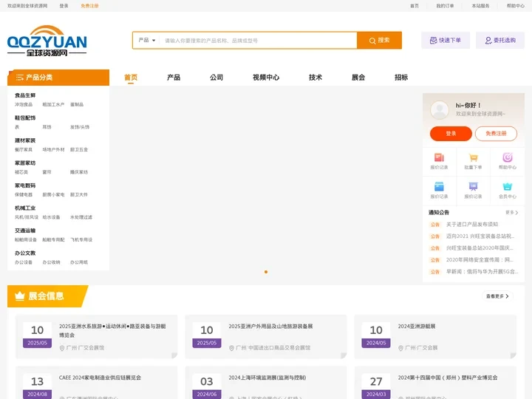Click the 委托选购 entrusted purchase button
Screen dimensions: 532x399
500,41
